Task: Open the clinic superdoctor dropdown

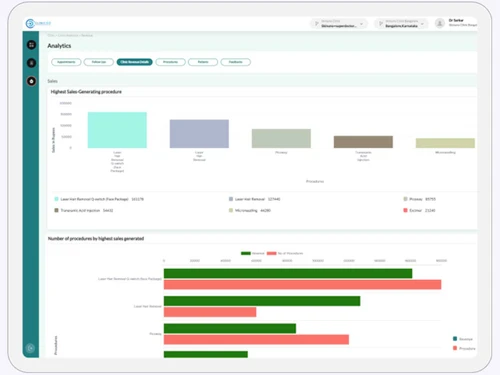Action: [x=339, y=23]
